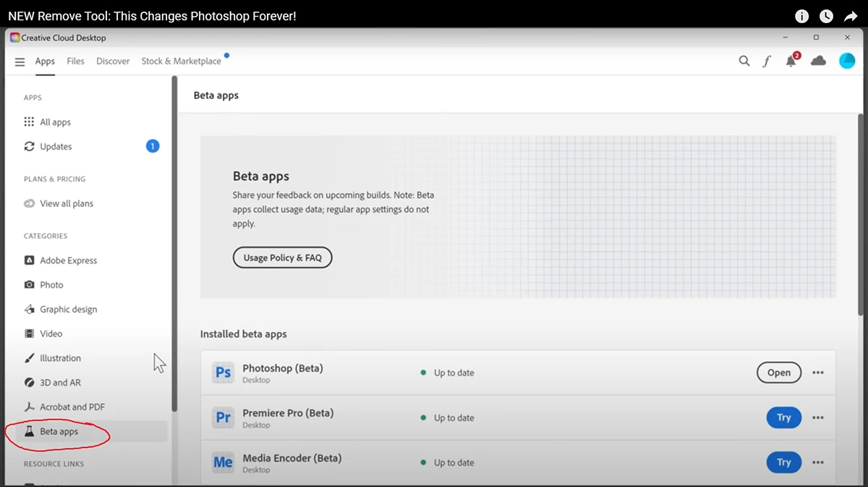Image resolution: width=868 pixels, height=487 pixels.
Task: Click the All apps grid icon
Action: pyautogui.click(x=29, y=122)
